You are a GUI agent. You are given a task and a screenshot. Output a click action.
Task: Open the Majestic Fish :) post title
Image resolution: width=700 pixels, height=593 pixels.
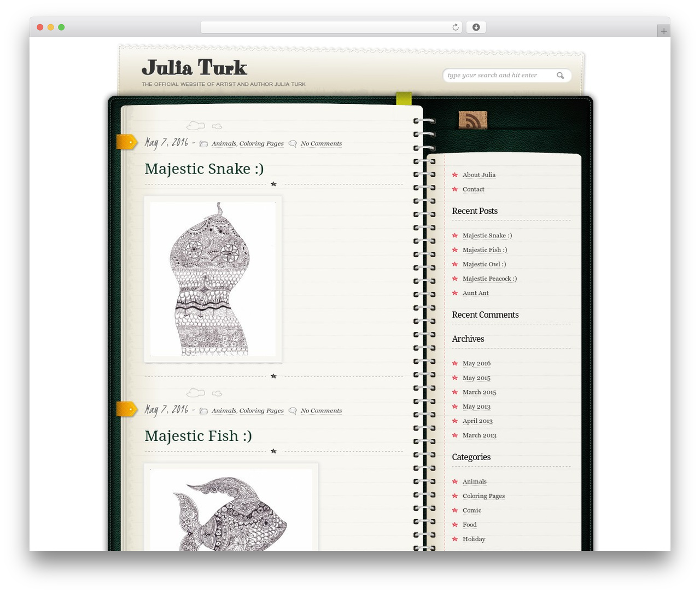[198, 435]
